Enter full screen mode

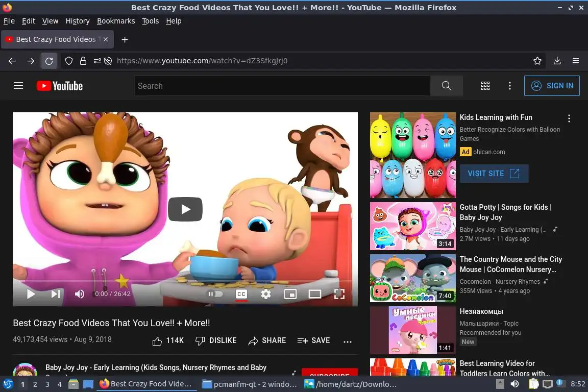339,293
